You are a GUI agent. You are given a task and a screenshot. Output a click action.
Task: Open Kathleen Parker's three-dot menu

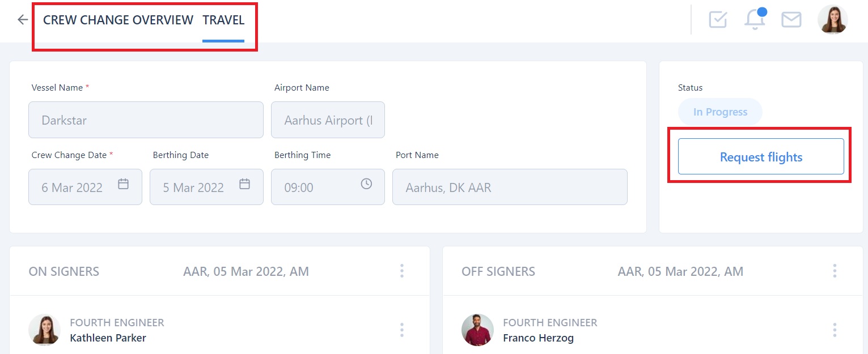coord(401,330)
